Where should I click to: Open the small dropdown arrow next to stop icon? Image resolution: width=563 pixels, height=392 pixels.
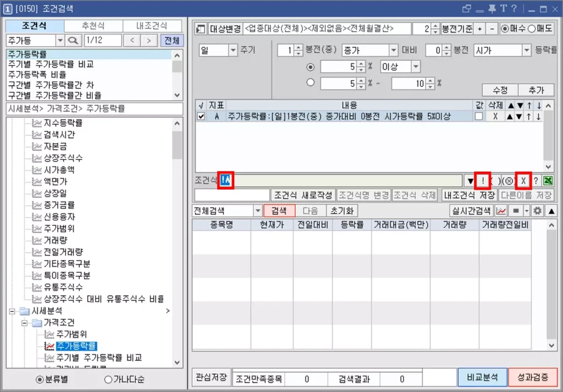pos(526,211)
